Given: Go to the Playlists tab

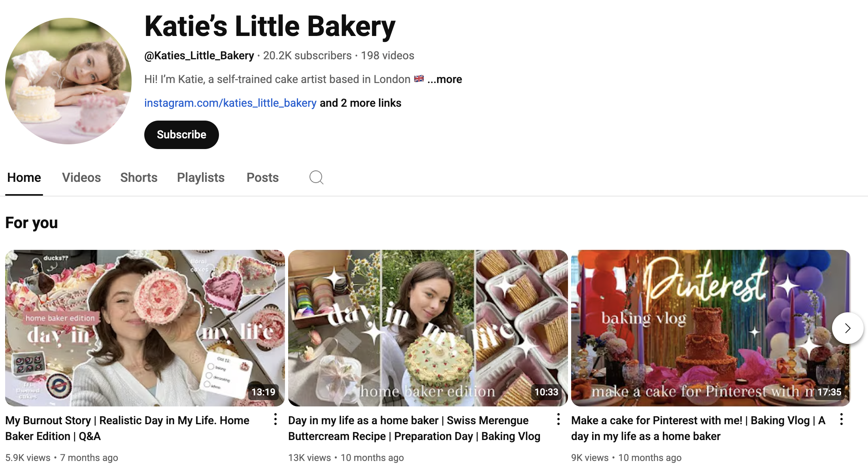Looking at the screenshot, I should tap(201, 178).
